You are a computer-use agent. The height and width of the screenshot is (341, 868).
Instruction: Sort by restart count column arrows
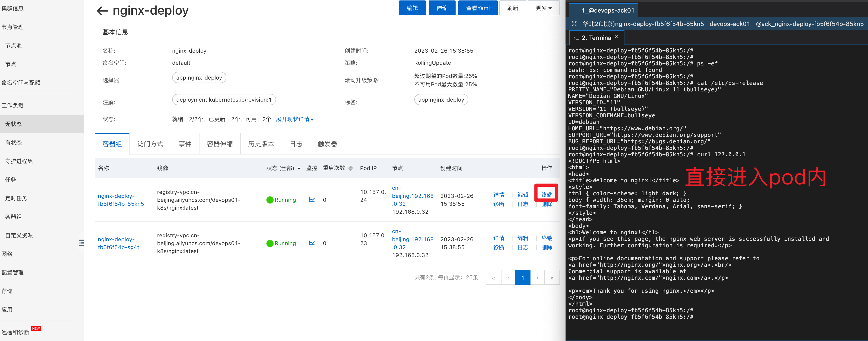point(350,168)
